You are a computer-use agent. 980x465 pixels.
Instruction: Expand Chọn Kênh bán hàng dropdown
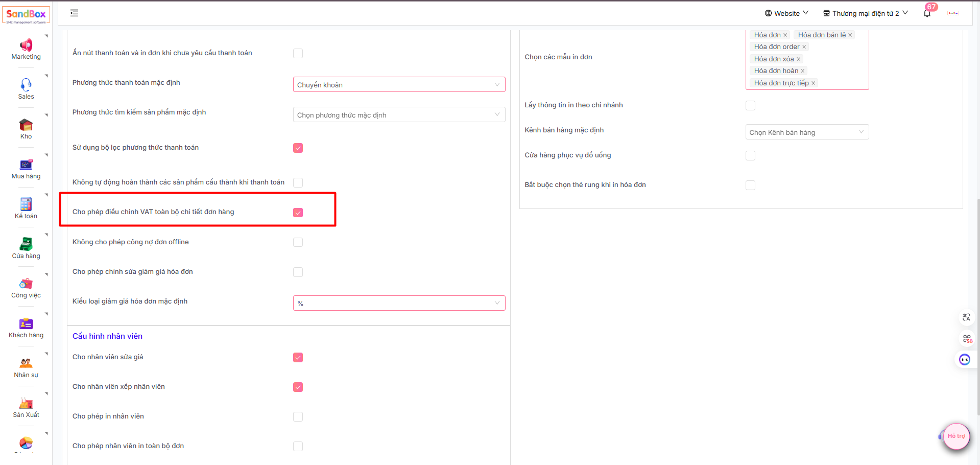(807, 132)
